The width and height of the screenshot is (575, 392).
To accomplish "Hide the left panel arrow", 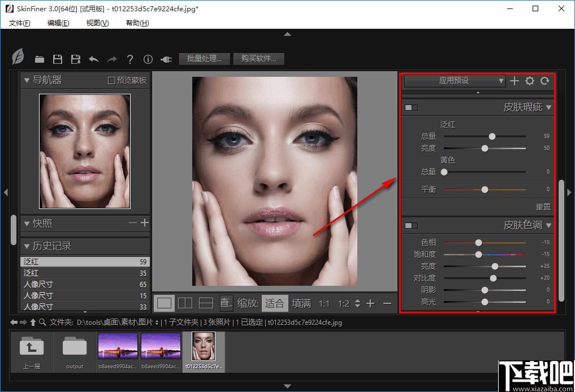I will click(6, 193).
